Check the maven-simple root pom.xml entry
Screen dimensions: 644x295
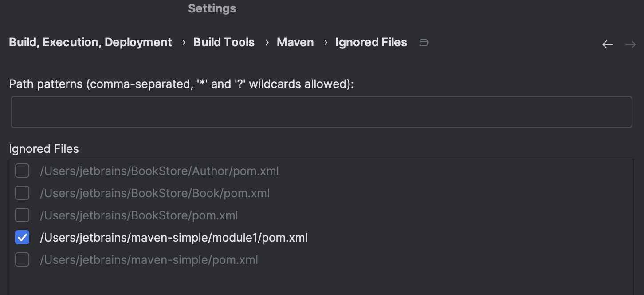click(22, 259)
